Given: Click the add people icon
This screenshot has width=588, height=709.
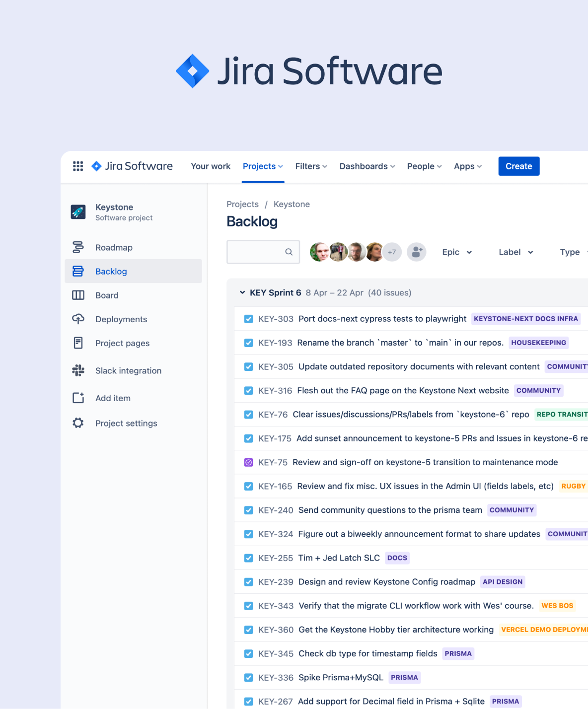Looking at the screenshot, I should pyautogui.click(x=416, y=252).
